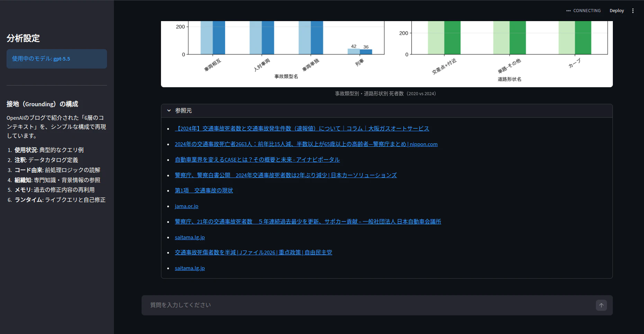Screen dimensions: 644x334
Task: Open the 第1項 交通事故の現状 link
Action: tap(204, 190)
